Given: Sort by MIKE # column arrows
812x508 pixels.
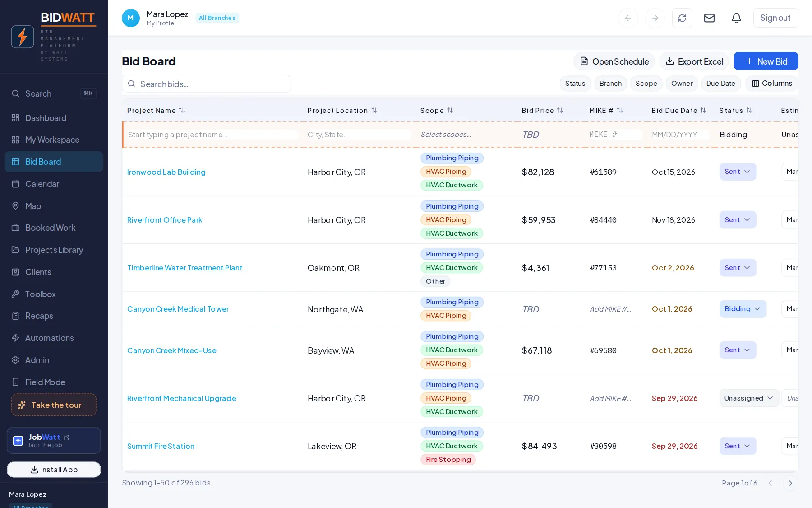Looking at the screenshot, I should click(619, 110).
